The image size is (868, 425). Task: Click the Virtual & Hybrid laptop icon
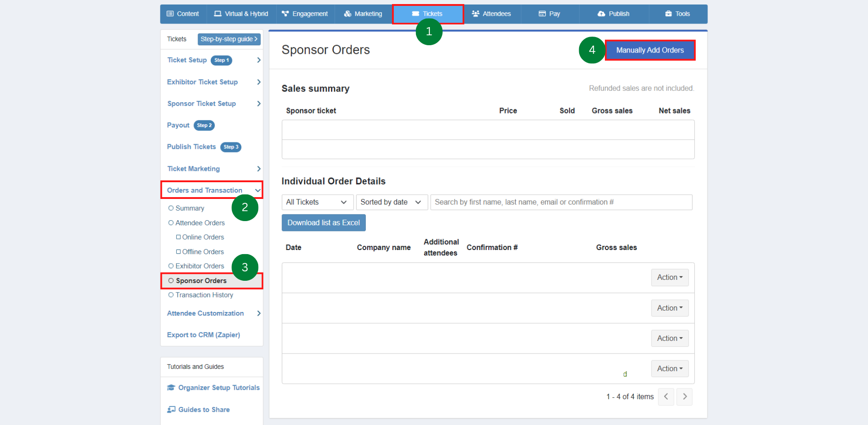pyautogui.click(x=218, y=14)
